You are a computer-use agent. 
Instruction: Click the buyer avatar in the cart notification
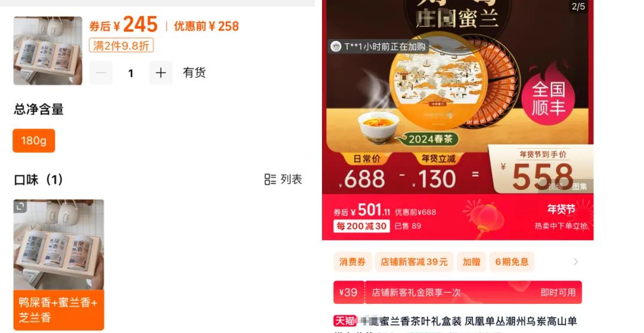tap(336, 46)
